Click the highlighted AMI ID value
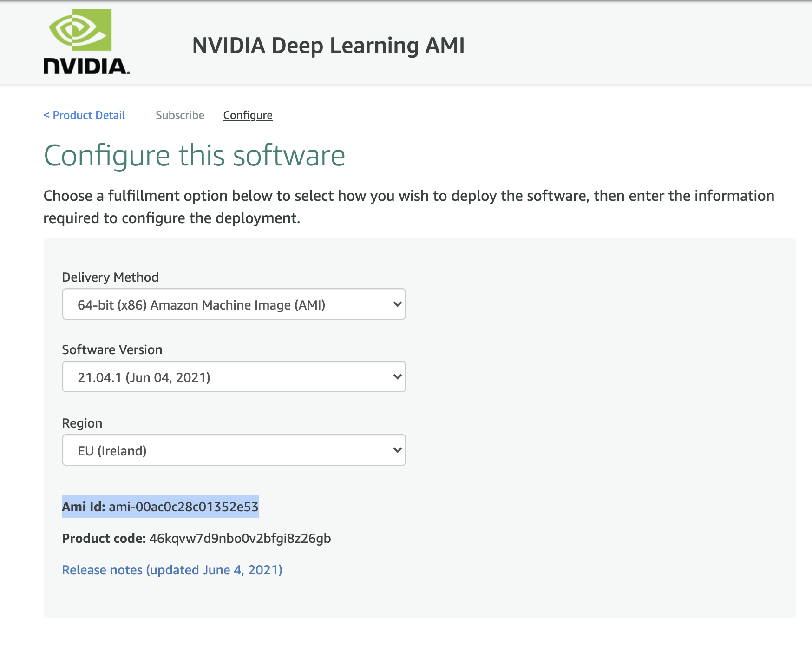812x646 pixels. tap(183, 507)
